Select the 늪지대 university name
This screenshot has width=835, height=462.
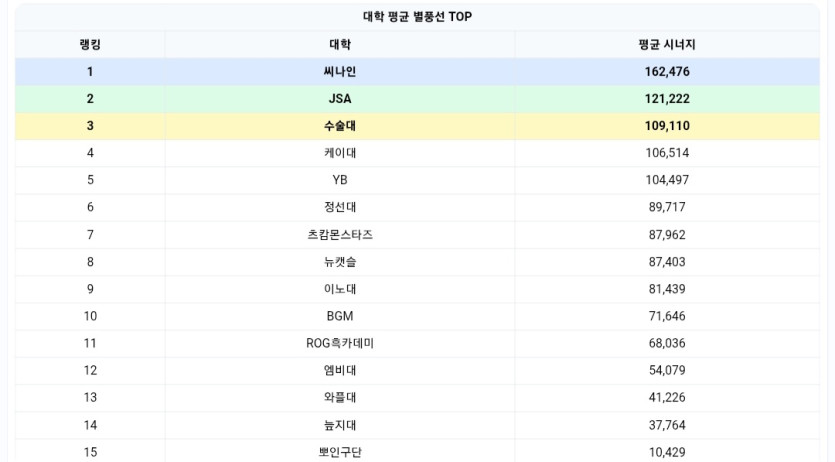(340, 425)
